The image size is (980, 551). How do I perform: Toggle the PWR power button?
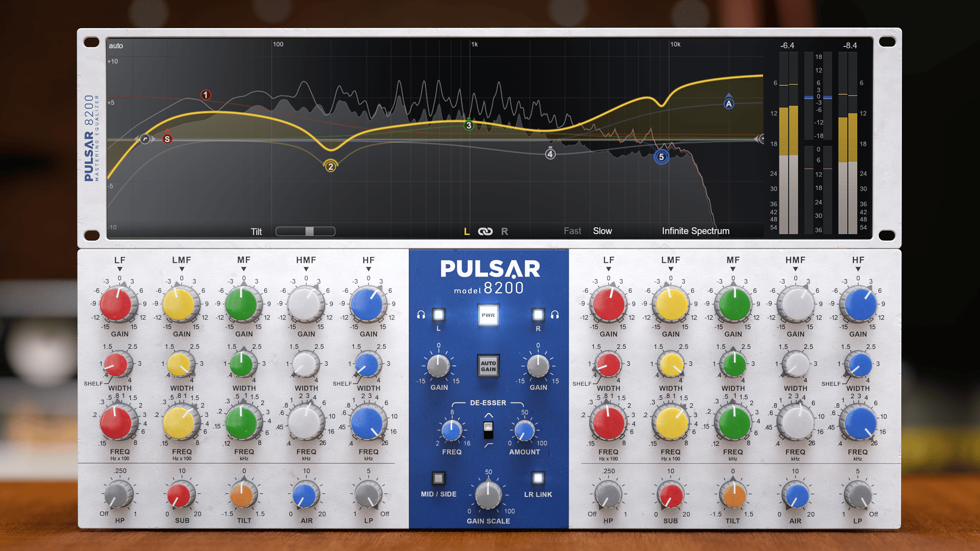tap(488, 315)
